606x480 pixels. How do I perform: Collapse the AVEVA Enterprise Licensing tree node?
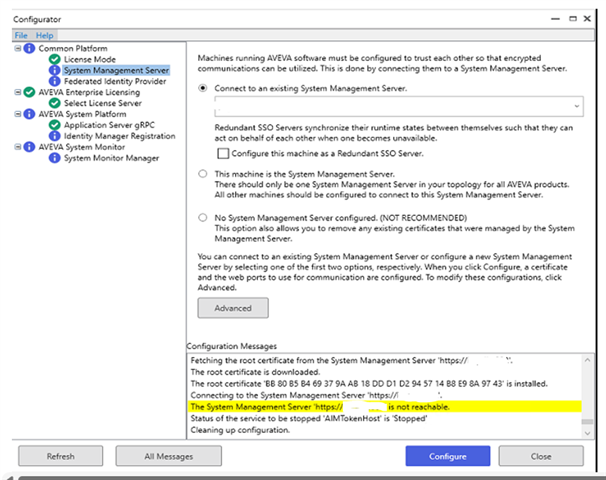pyautogui.click(x=17, y=92)
